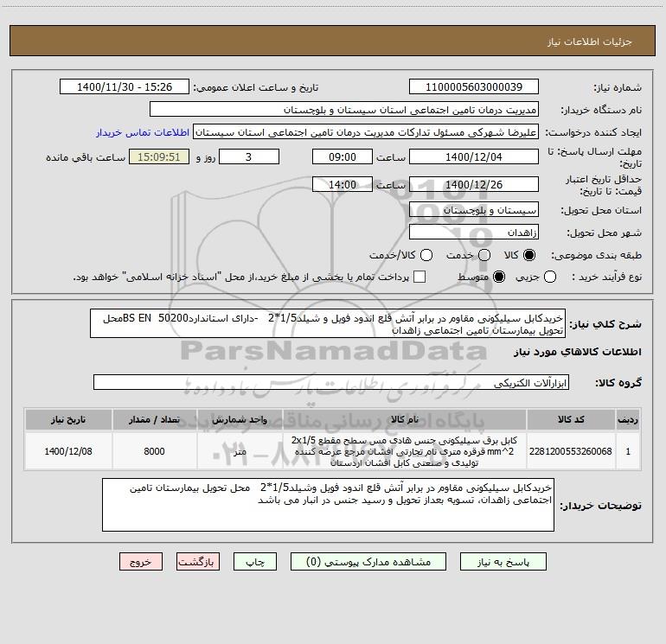Screen dimensions: 666x644
Task: Click the تعداد / مقدار column header
Action: coord(154,419)
